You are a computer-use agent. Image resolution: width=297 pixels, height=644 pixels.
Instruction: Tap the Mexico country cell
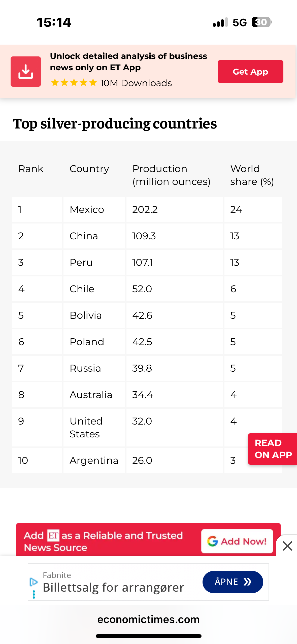[x=87, y=210]
